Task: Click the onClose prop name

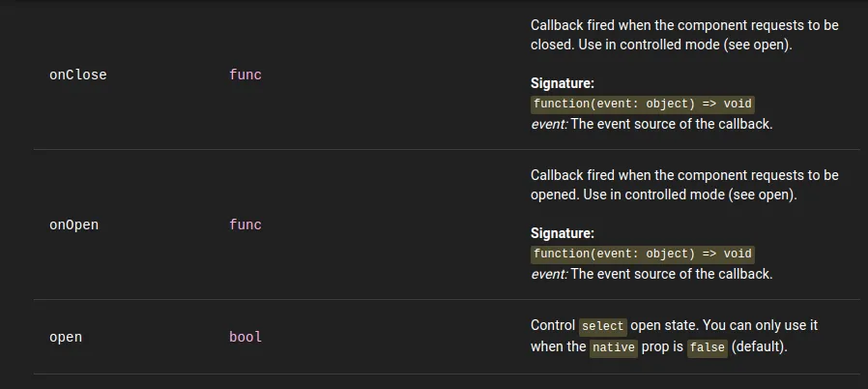Action: pos(77,75)
